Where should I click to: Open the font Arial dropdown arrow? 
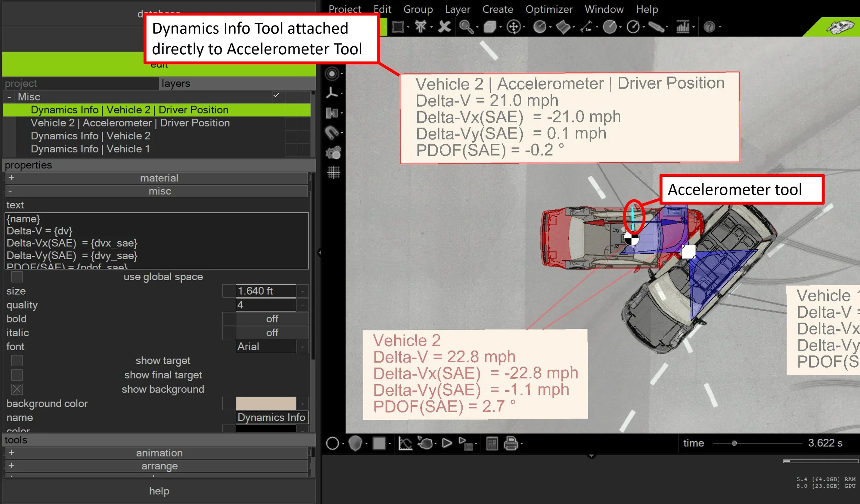[302, 347]
